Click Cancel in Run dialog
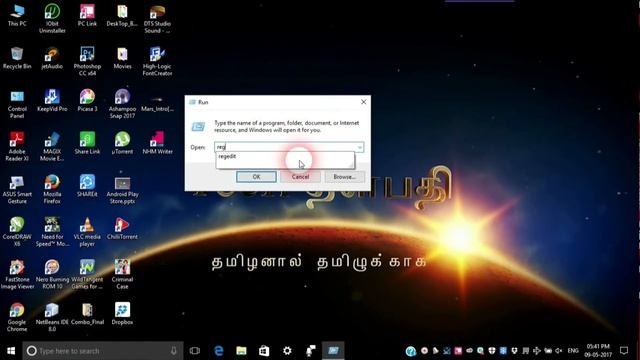 point(300,177)
